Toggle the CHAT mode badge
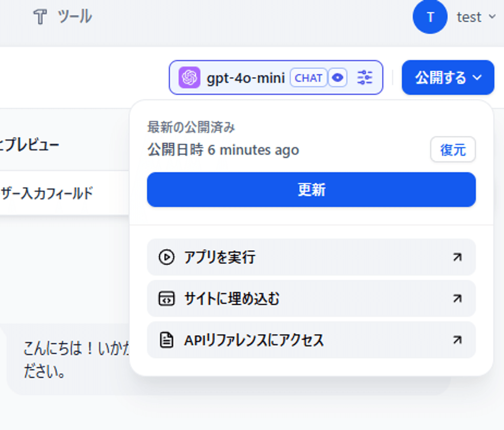 pyautogui.click(x=309, y=77)
